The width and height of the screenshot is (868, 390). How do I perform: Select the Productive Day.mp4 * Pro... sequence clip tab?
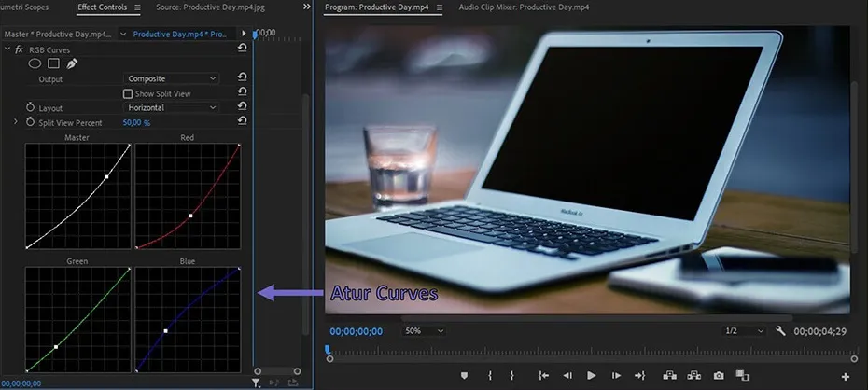(180, 35)
